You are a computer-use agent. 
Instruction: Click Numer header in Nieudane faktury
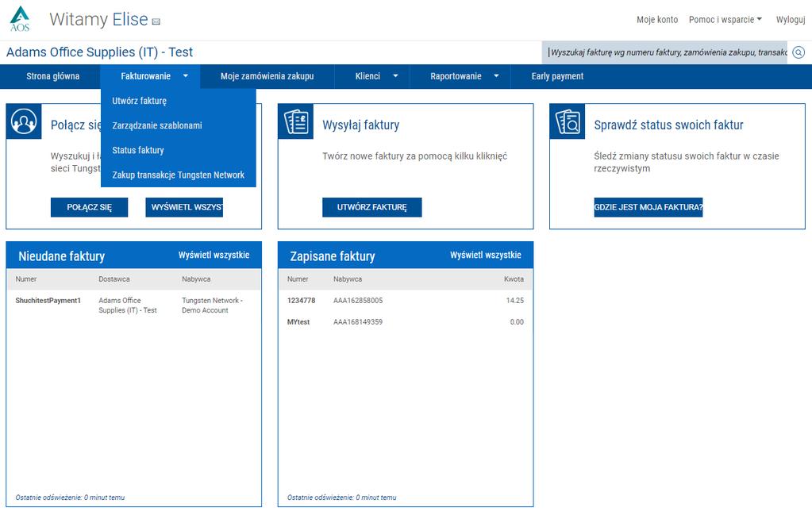26,279
